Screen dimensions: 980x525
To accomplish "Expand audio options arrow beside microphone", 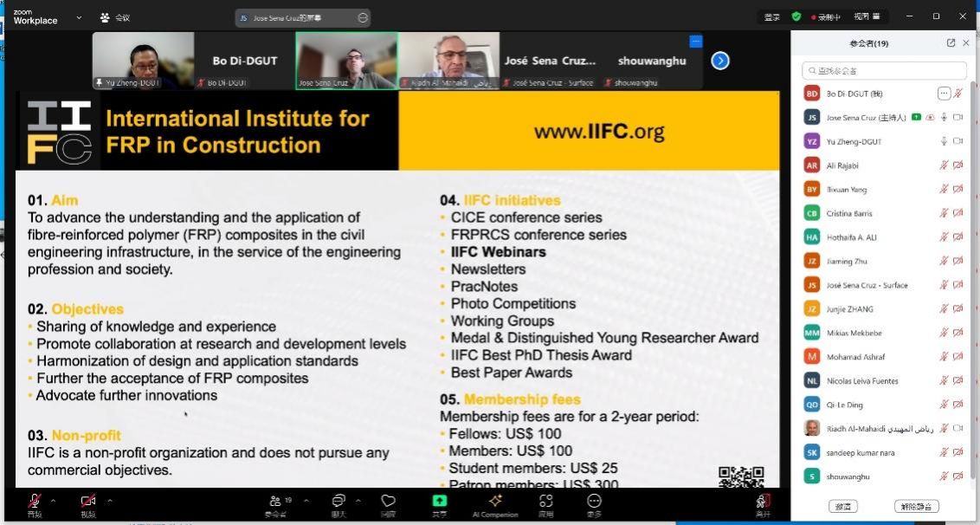I will click(x=53, y=500).
